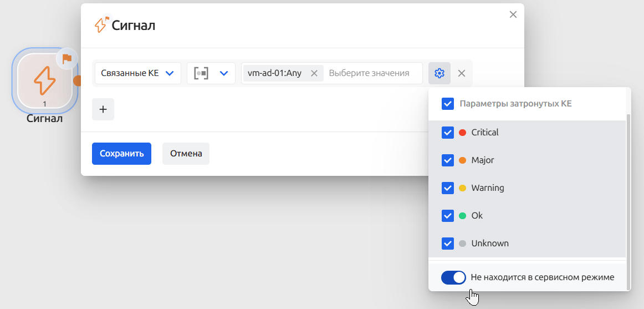Remove the vm-ad-01:Any tag

click(314, 73)
